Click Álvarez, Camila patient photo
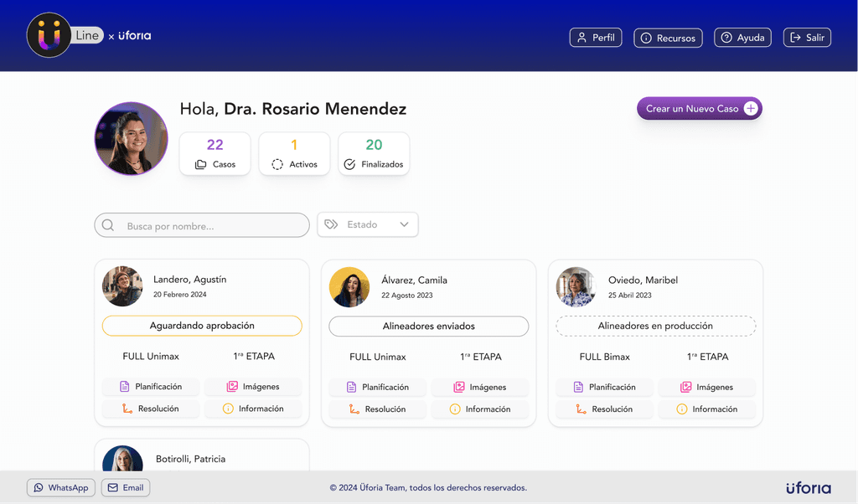Screen dimensions: 858x504 pos(349,287)
